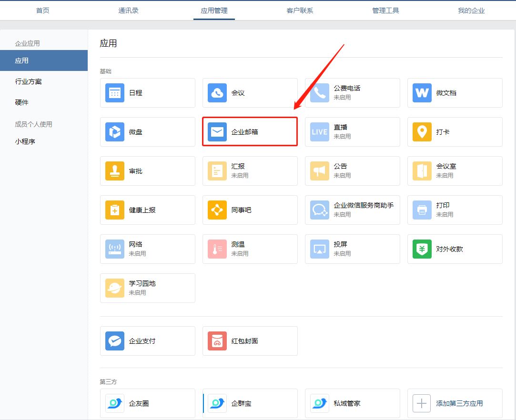Open the 打卡 location pin icon
516x420 pixels.
click(422, 132)
